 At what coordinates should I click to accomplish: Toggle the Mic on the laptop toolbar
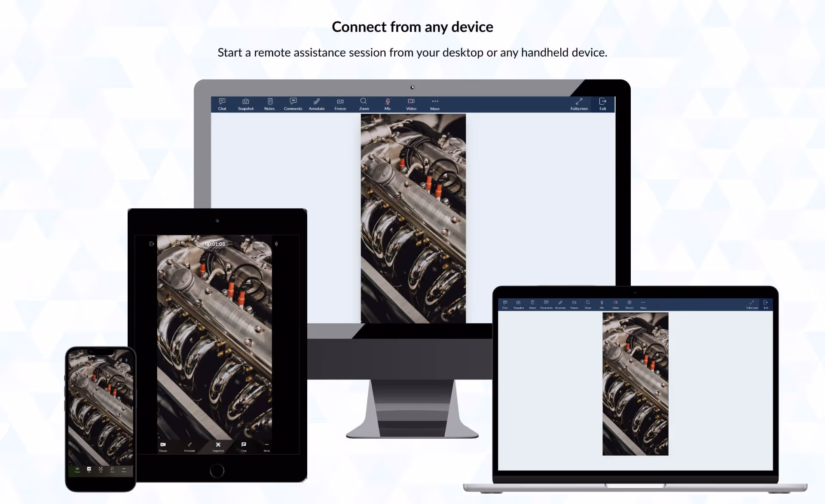(x=602, y=305)
